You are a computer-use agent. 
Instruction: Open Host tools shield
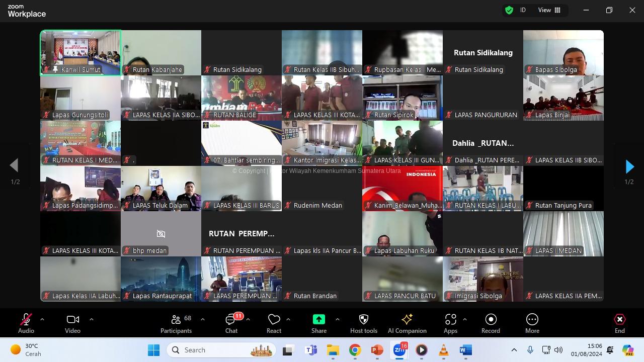[x=364, y=323]
